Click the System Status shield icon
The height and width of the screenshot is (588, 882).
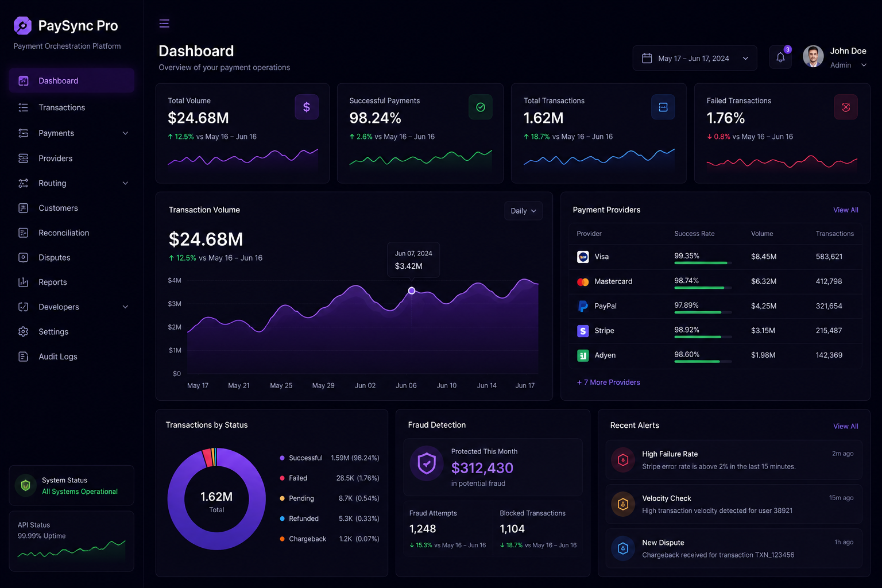(25, 485)
